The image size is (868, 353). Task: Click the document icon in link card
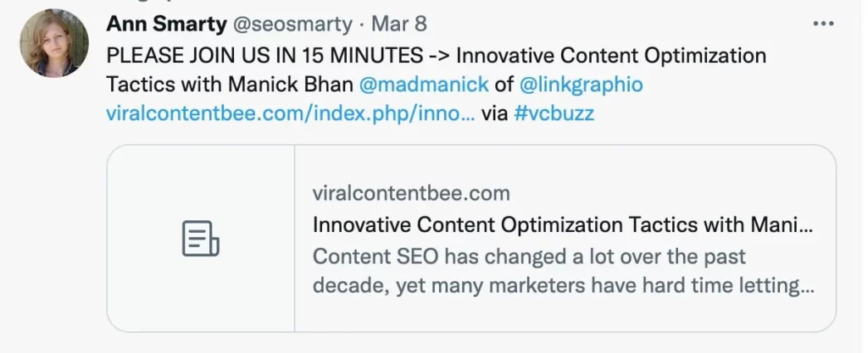(201, 239)
